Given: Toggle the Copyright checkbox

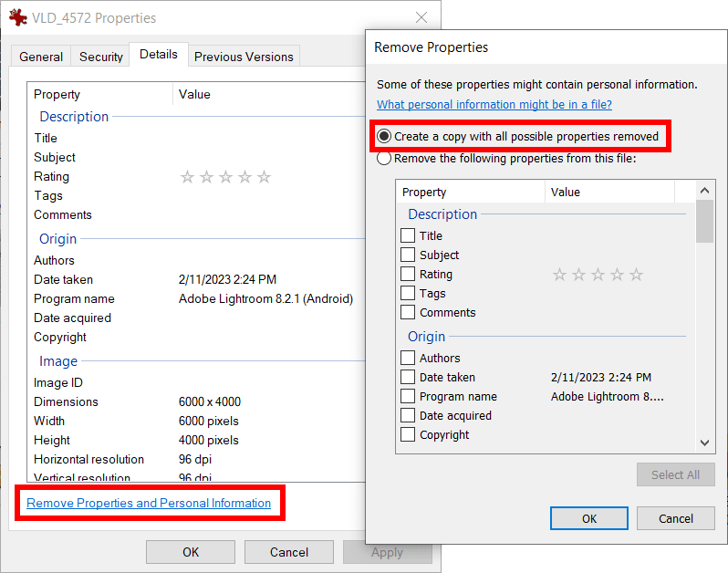Looking at the screenshot, I should click(408, 434).
